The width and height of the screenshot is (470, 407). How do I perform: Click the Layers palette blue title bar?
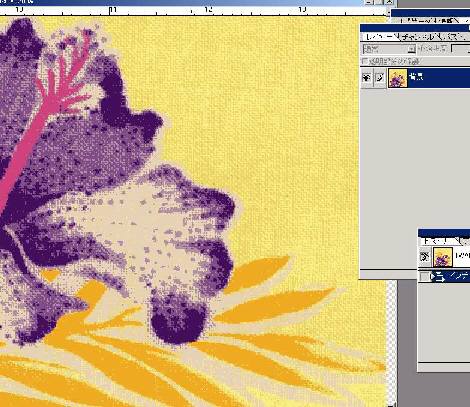pos(415,28)
